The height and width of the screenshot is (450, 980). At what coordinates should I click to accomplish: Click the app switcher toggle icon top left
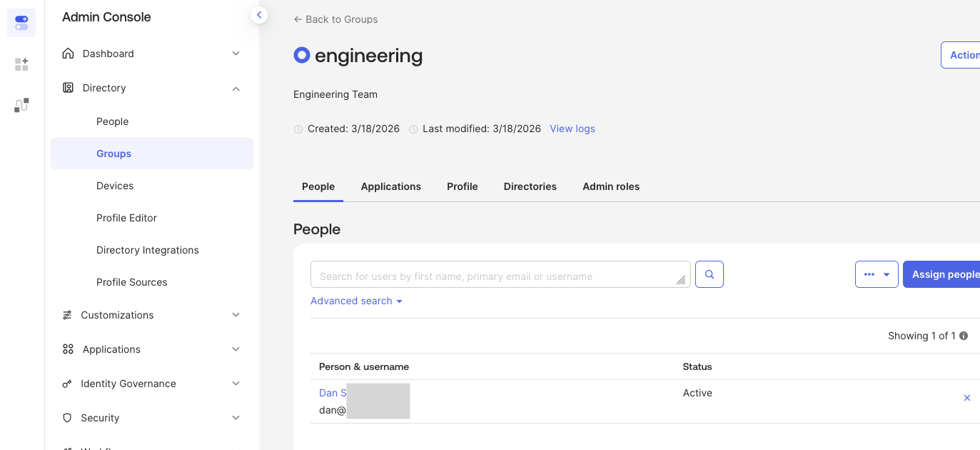[x=21, y=22]
